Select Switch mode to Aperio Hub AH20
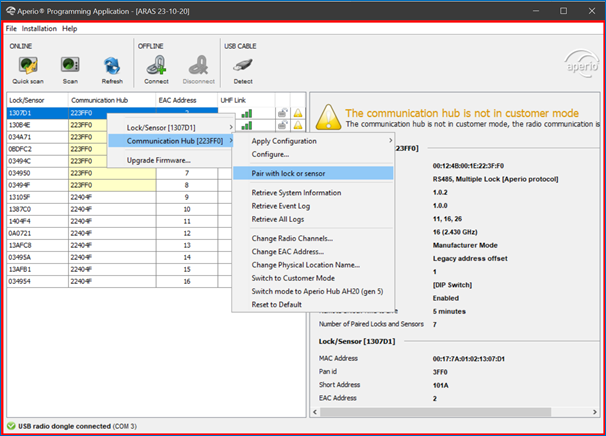The image size is (606, 436). 313,291
